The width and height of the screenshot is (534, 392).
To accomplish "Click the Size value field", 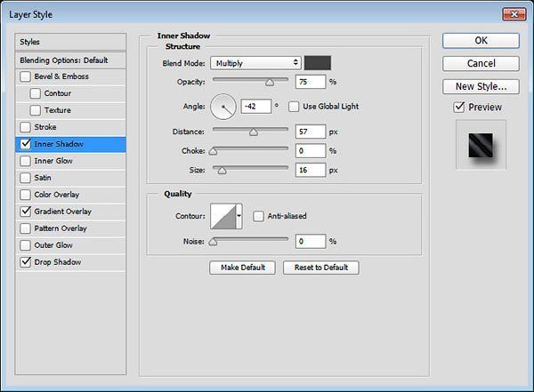I will [311, 170].
